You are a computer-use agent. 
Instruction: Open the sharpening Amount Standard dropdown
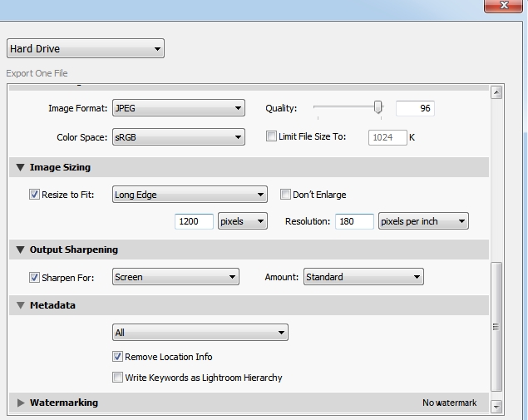click(x=363, y=277)
